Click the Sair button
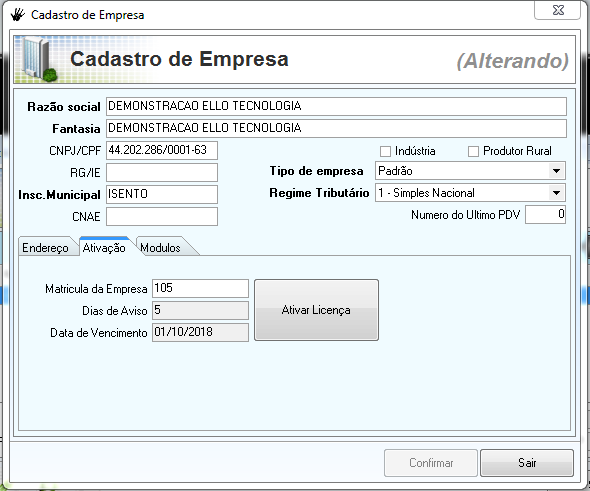 tap(527, 463)
